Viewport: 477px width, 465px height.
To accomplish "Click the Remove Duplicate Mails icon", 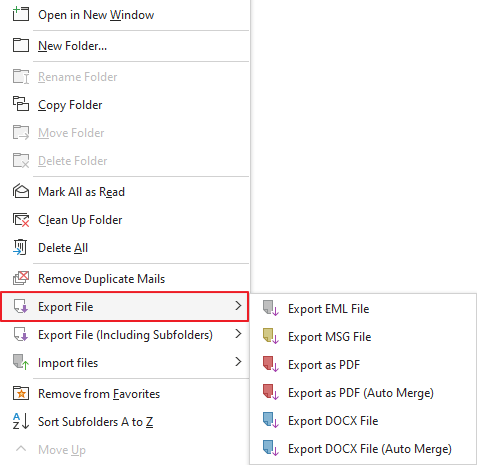I will (x=21, y=278).
